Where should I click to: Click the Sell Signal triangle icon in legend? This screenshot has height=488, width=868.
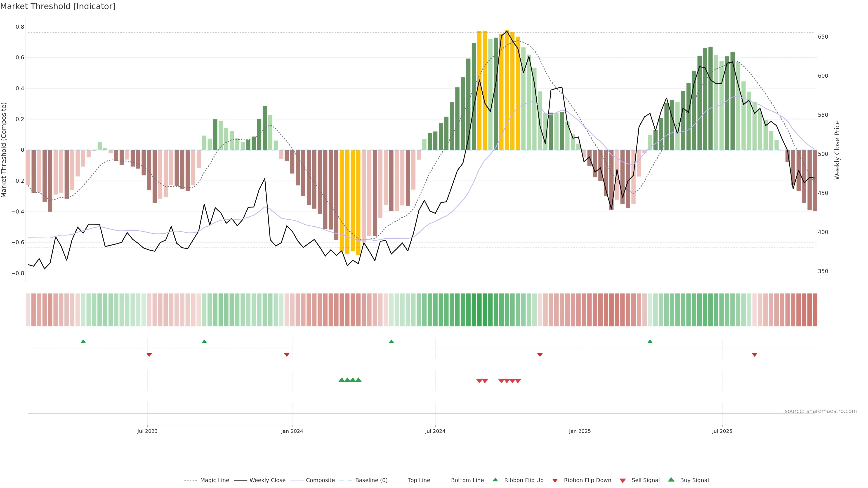[623, 481]
